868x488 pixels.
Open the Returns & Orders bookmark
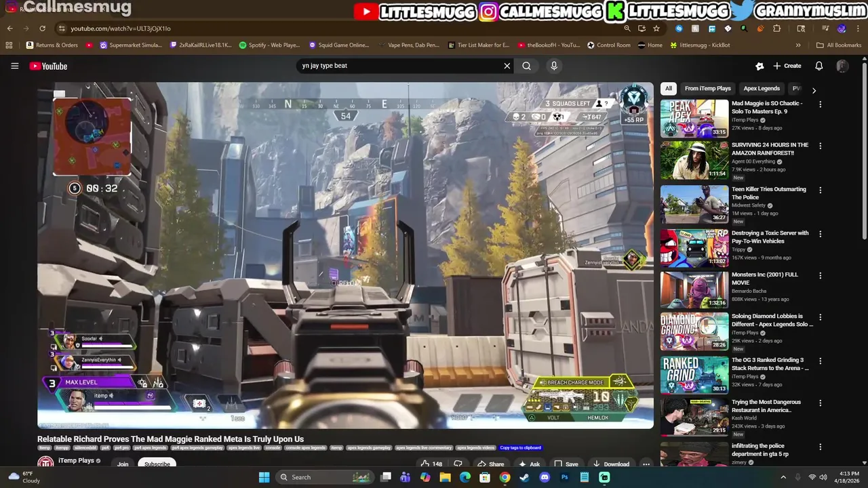tap(52, 45)
